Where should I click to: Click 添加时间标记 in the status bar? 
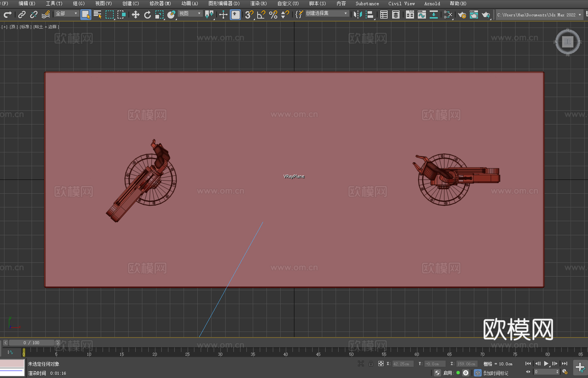(495, 373)
